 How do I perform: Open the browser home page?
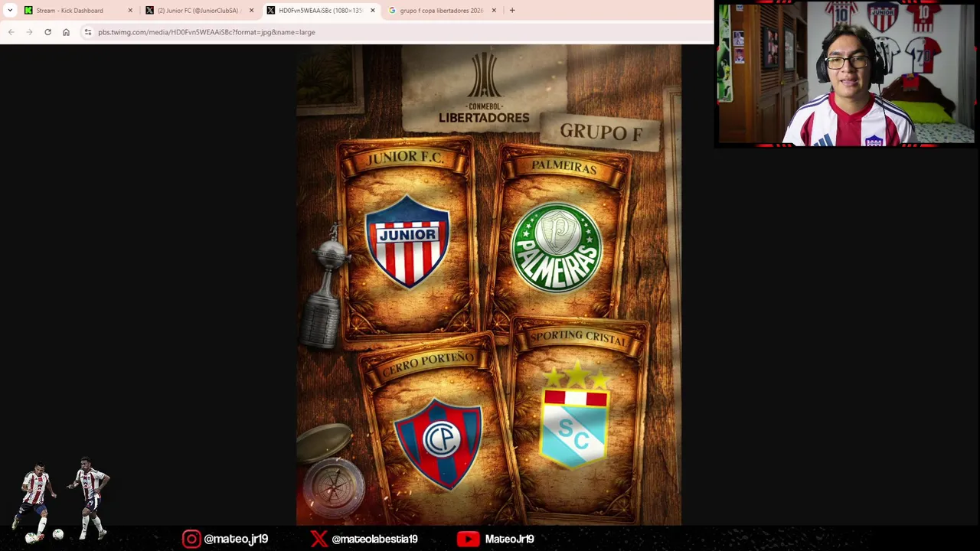click(66, 32)
